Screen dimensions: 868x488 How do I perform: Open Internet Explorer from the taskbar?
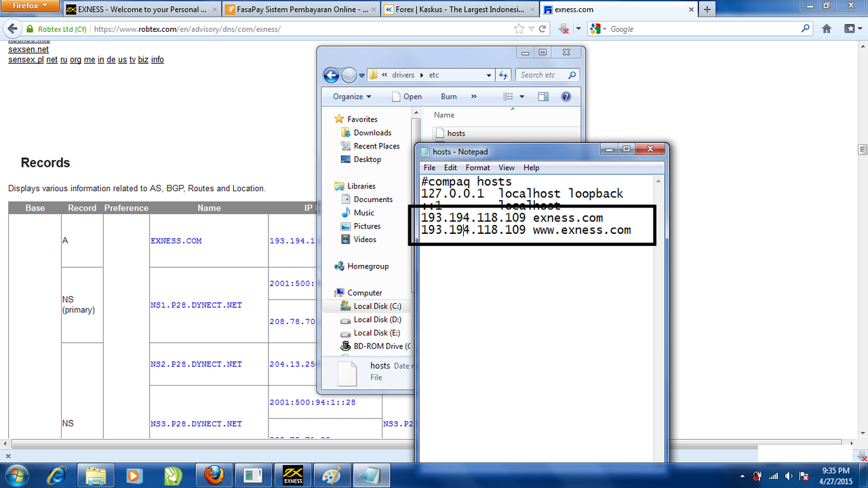[x=55, y=475]
